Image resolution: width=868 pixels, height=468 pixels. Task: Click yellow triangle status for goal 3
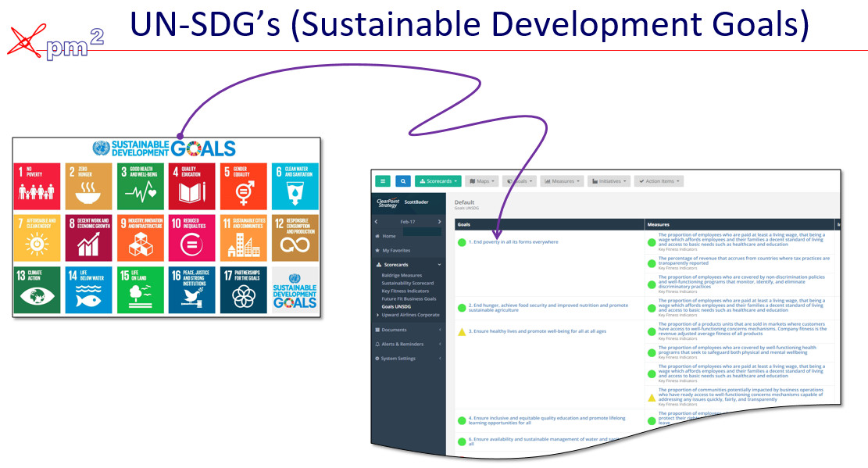click(x=462, y=332)
